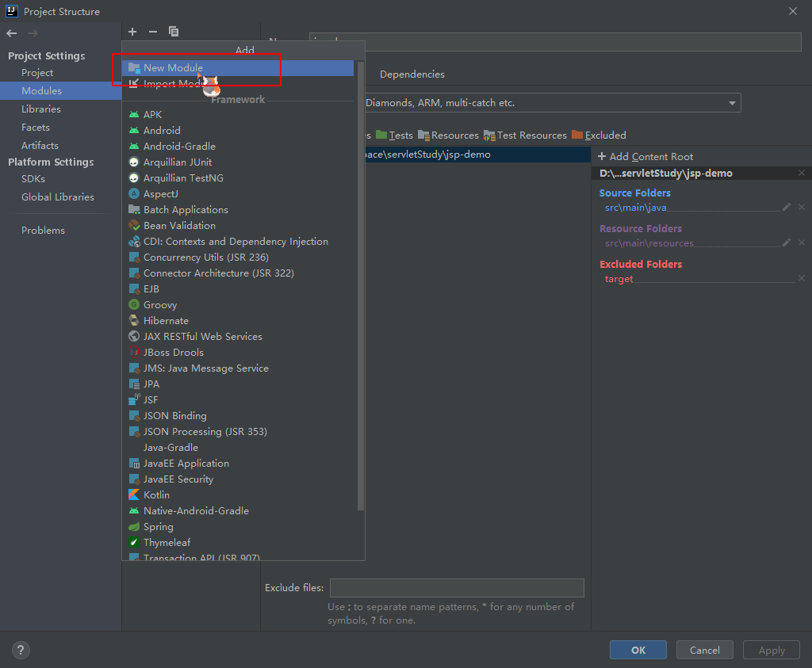The height and width of the screenshot is (668, 812).
Task: Open Facets settings page
Action: pyautogui.click(x=60, y=128)
